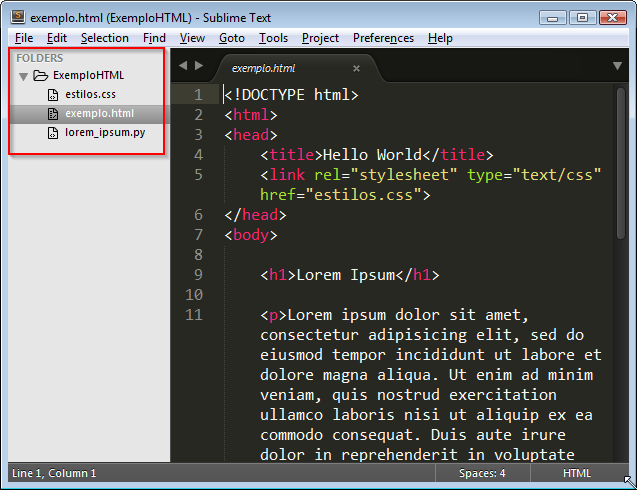This screenshot has width=637, height=490.
Task: Switch to the exemplo.html tab
Action: coord(264,68)
